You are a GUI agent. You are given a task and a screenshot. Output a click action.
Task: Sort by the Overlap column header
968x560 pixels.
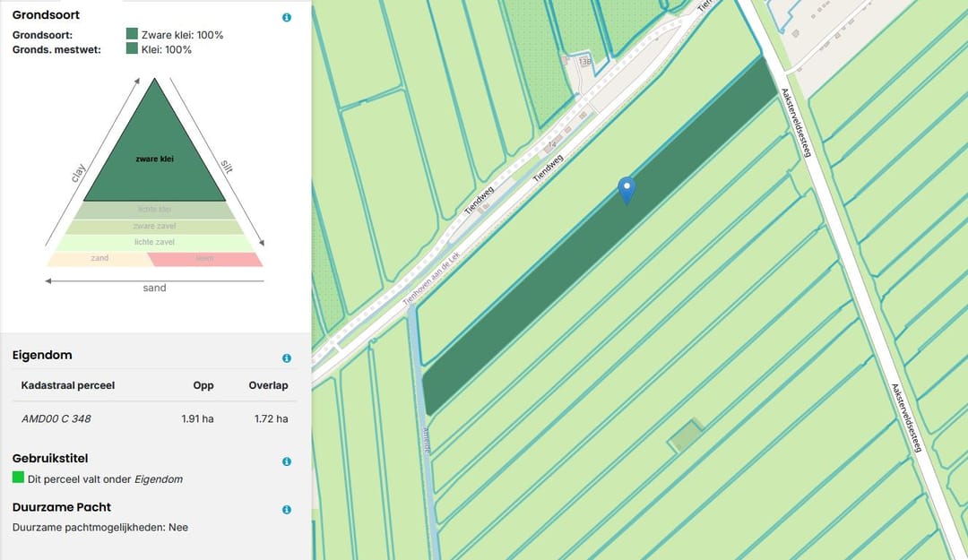click(x=268, y=385)
